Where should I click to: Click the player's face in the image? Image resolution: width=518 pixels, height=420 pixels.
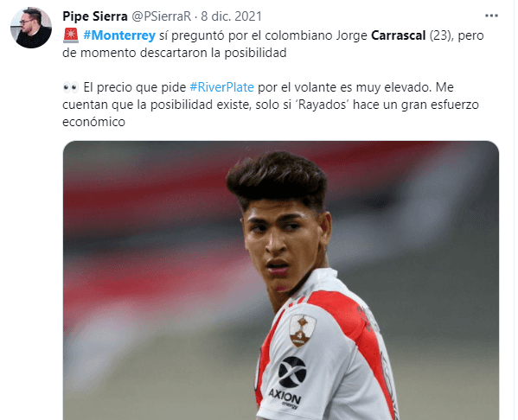[283, 245]
